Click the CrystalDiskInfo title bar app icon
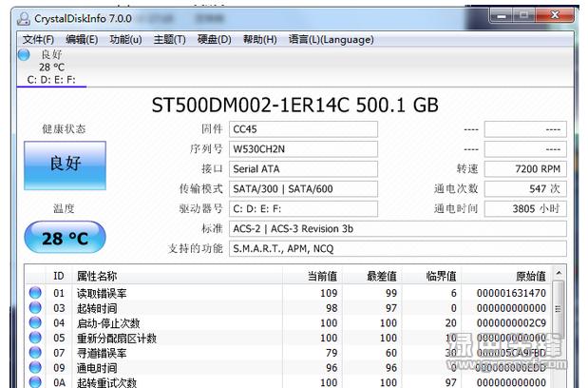 (24, 18)
